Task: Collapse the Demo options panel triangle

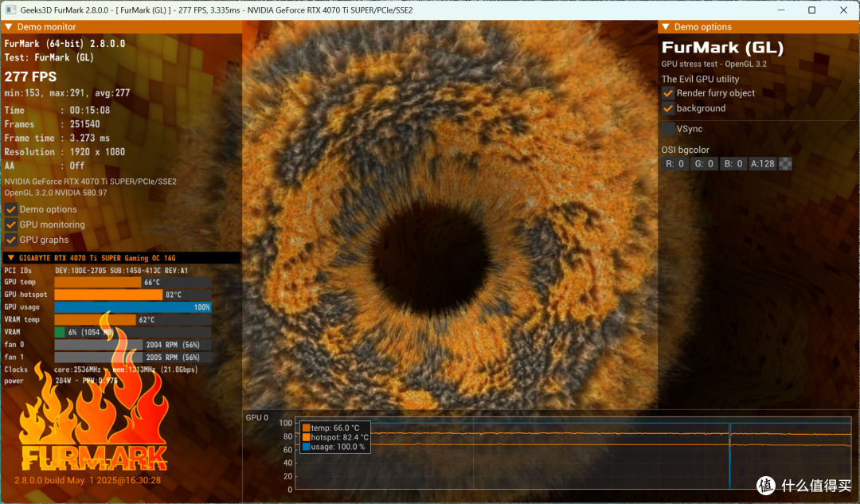Action: [x=666, y=27]
